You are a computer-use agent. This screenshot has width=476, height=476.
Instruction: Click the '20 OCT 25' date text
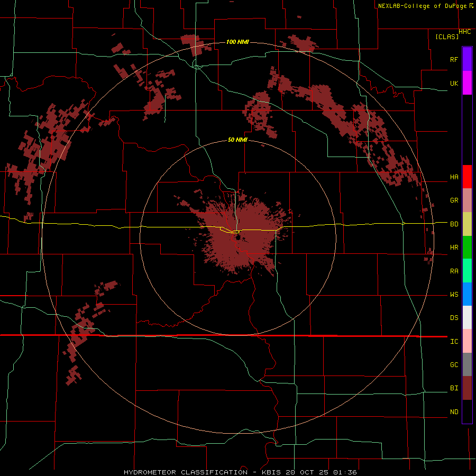(308, 472)
